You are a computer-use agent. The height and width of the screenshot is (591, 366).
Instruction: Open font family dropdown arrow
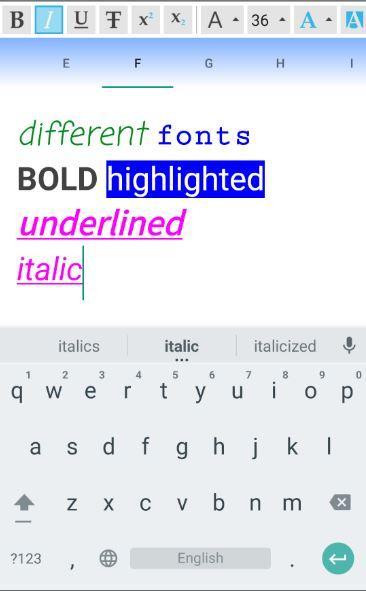(x=236, y=20)
